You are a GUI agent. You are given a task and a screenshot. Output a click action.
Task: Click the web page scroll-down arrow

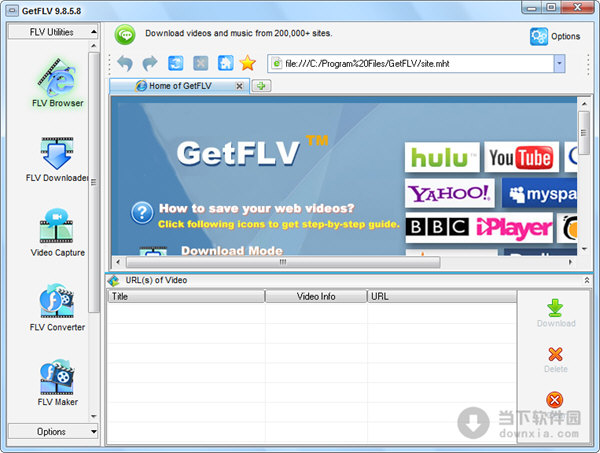584,249
